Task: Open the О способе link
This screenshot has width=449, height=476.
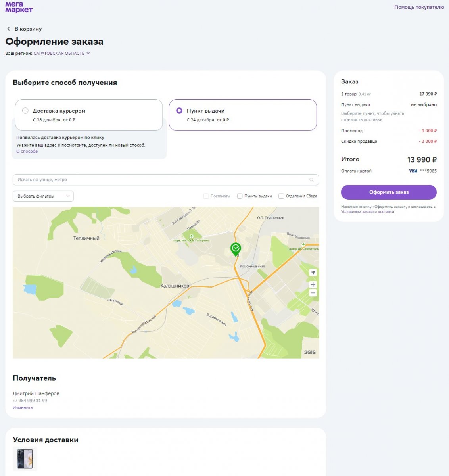Action: (27, 151)
